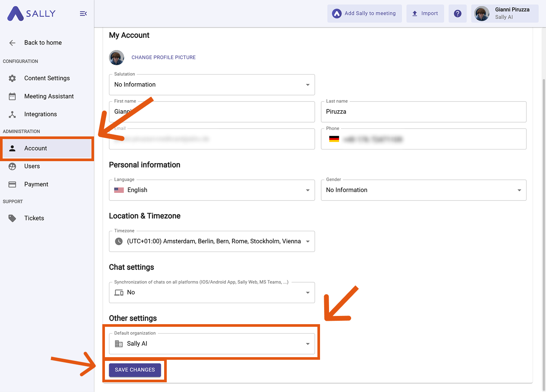Click the Sally logo in the sidebar

[31, 13]
